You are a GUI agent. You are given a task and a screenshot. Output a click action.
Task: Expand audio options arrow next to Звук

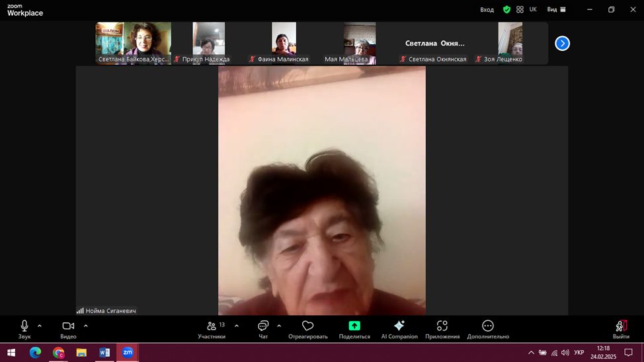[40, 326]
